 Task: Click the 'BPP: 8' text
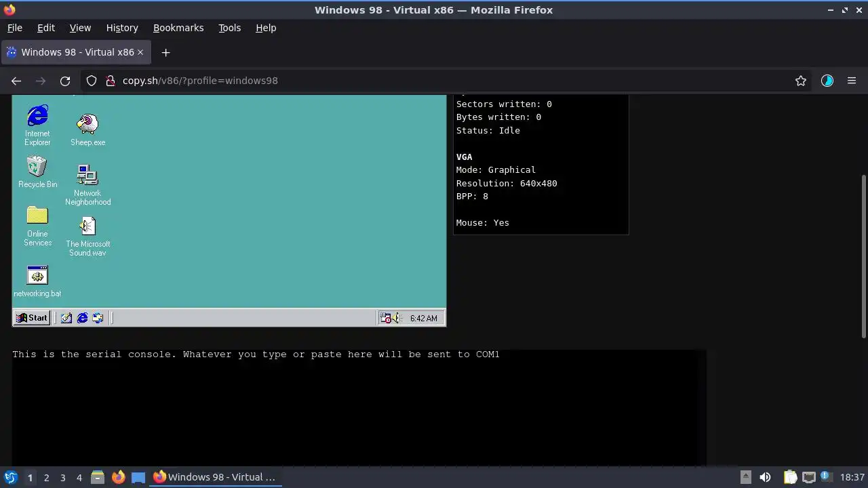tap(472, 196)
